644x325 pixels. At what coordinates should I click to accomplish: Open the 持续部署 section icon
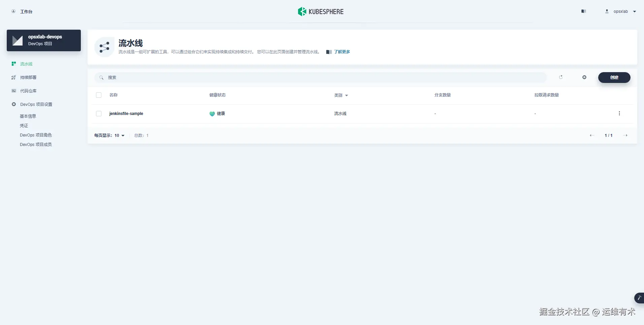coord(13,77)
